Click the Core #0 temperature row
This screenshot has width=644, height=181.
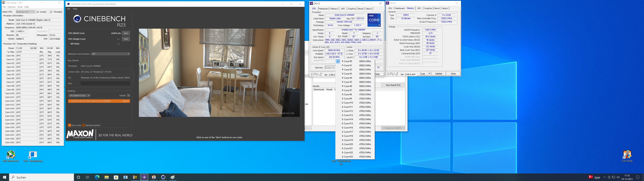(x=32, y=56)
